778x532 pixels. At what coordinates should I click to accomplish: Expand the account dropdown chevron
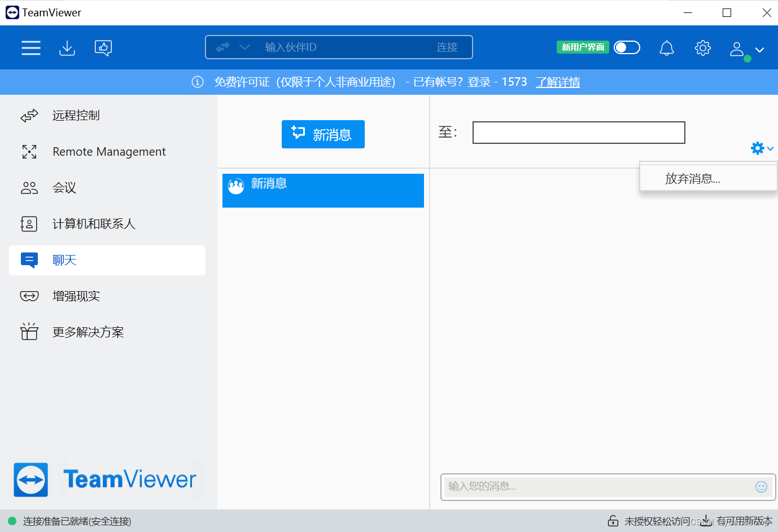click(760, 50)
